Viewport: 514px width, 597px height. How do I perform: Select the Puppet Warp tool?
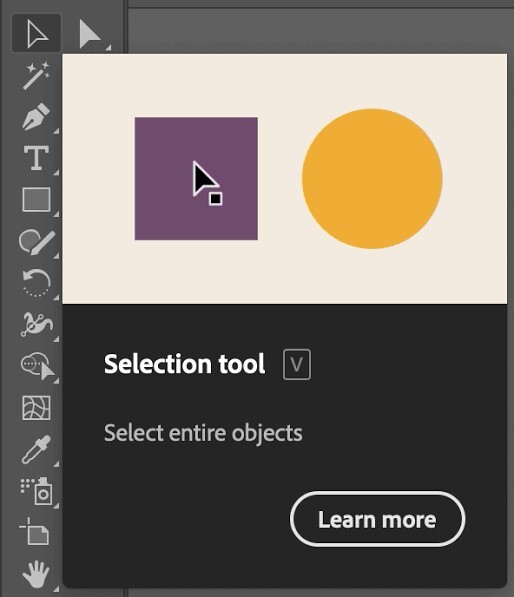[x=37, y=324]
